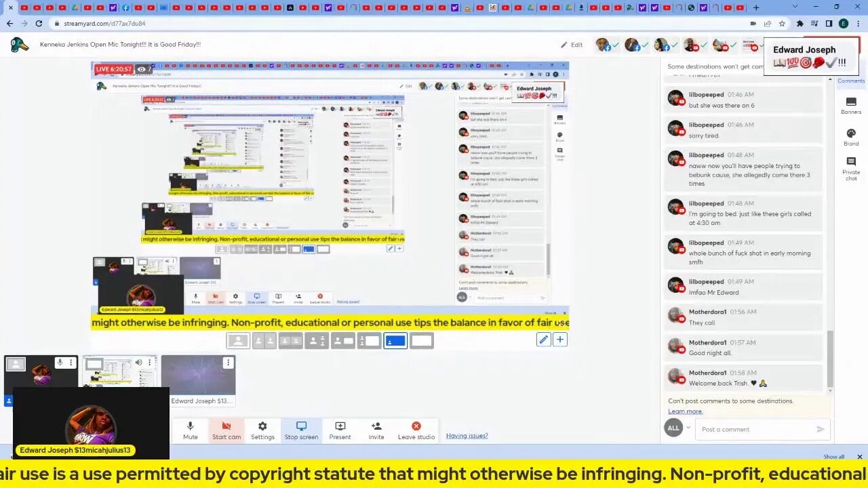Click the chat scroll-up arrow
Viewport: 868px width, 488px height.
[x=830, y=79]
